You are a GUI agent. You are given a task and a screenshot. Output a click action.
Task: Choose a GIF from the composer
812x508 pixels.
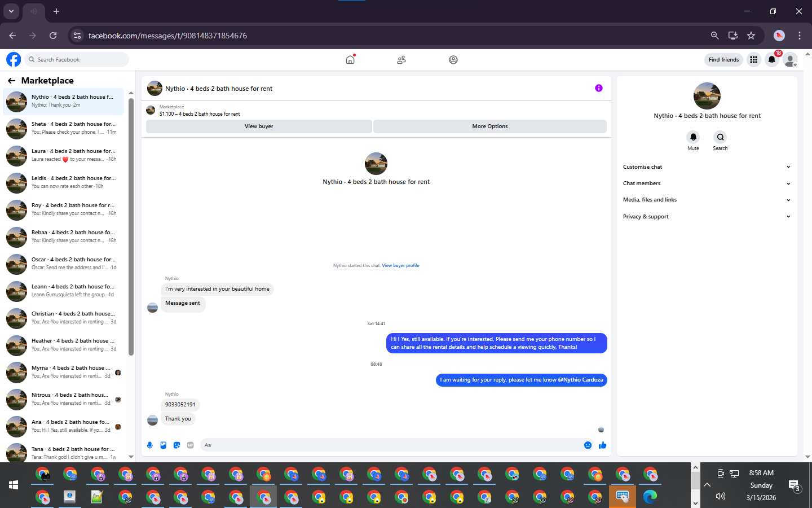tap(191, 445)
